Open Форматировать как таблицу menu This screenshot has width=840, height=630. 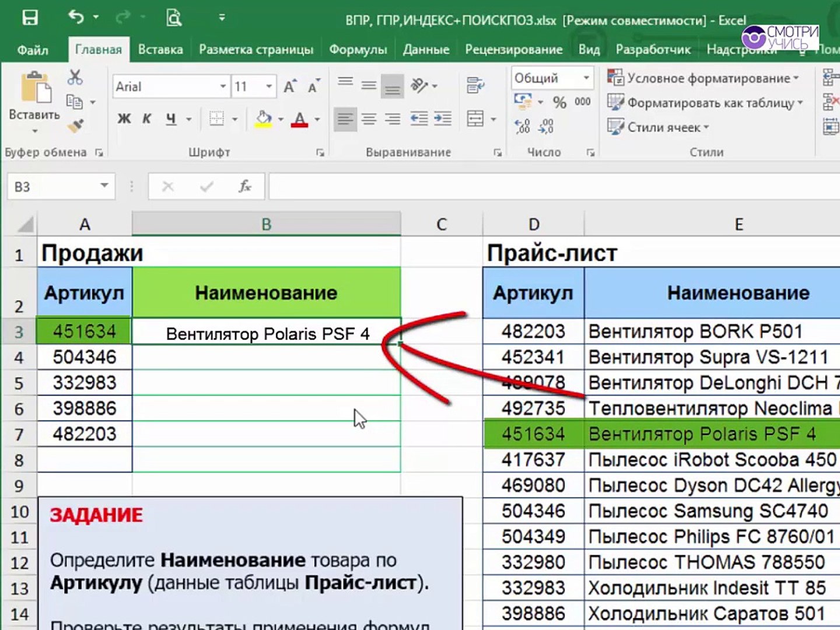click(x=705, y=103)
